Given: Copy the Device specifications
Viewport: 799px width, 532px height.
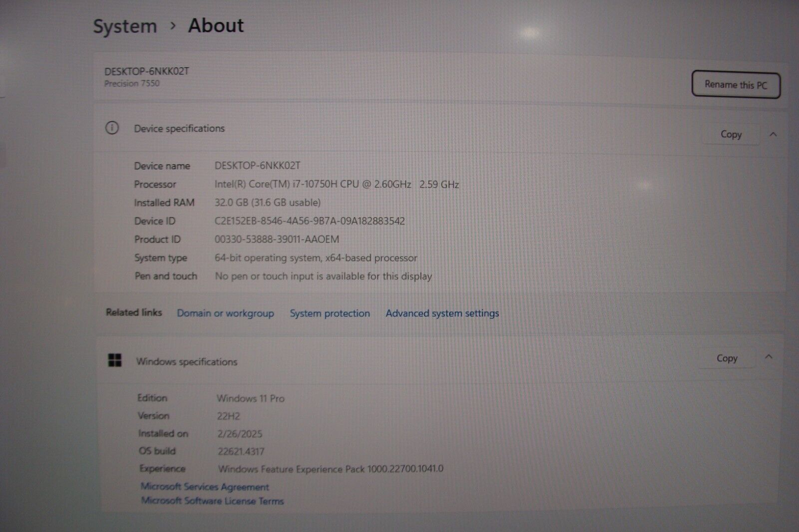Looking at the screenshot, I should (x=731, y=134).
